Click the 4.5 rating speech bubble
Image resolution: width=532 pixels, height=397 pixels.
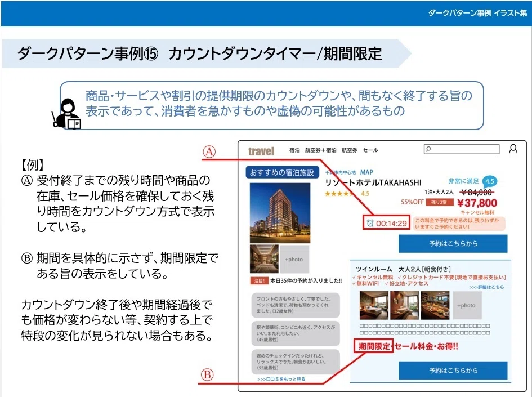click(x=489, y=181)
